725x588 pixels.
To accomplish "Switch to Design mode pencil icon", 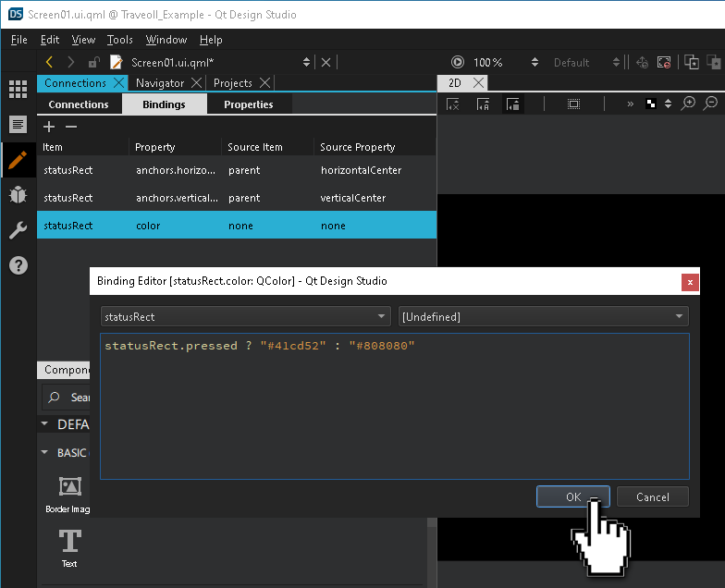I will tap(18, 160).
